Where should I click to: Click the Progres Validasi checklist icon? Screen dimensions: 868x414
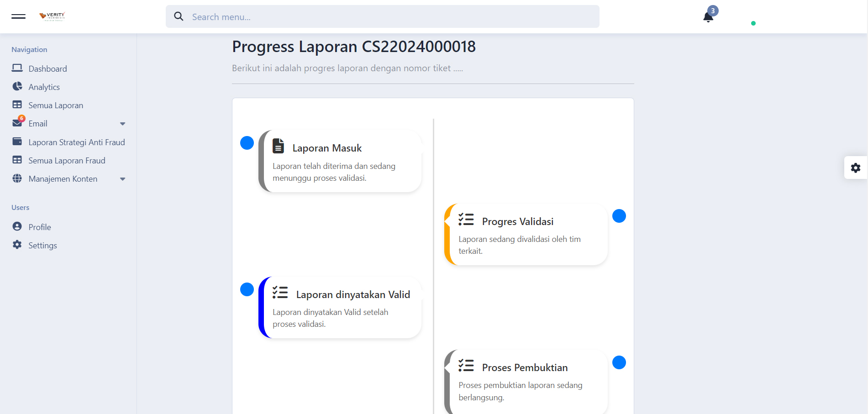pyautogui.click(x=466, y=220)
